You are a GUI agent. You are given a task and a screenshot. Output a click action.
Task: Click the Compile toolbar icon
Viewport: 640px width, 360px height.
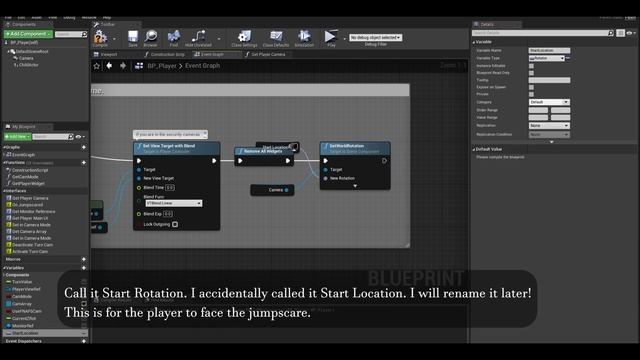(100, 37)
